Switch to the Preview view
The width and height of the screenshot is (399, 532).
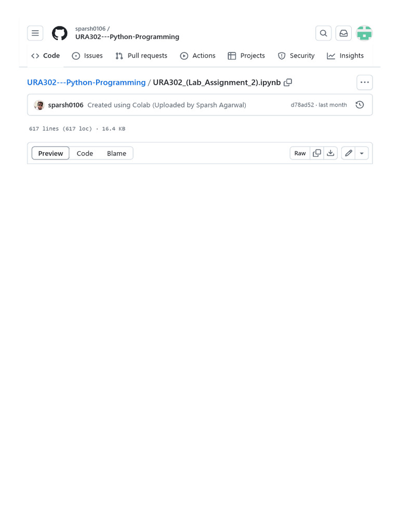[x=50, y=153]
